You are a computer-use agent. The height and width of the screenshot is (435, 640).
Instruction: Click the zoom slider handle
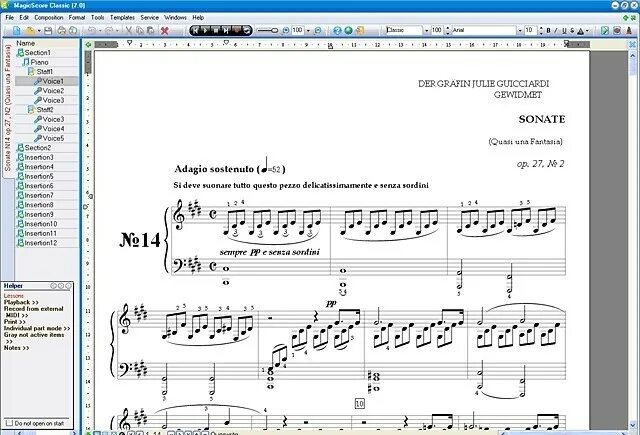(x=274, y=31)
